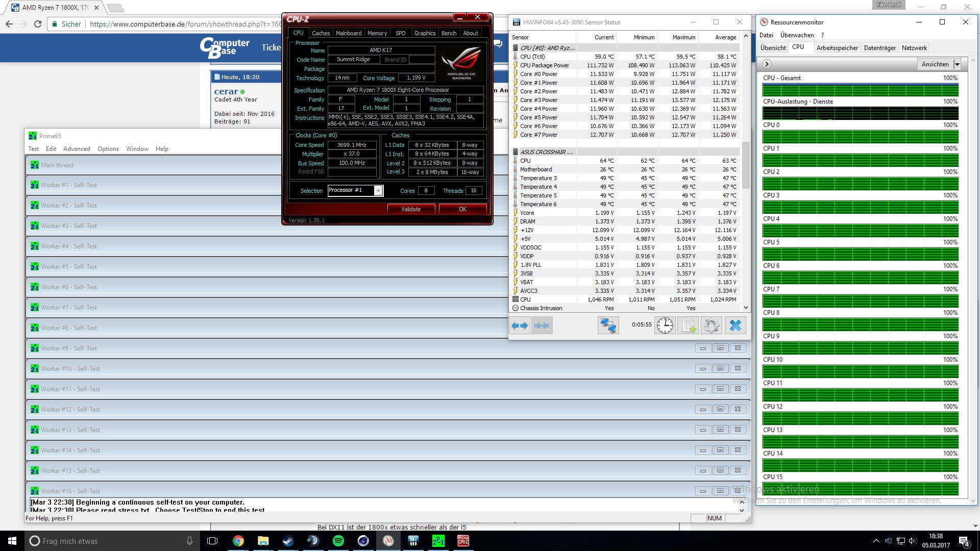
Task: Open the Processor #1 selection dropdown
Action: (378, 190)
